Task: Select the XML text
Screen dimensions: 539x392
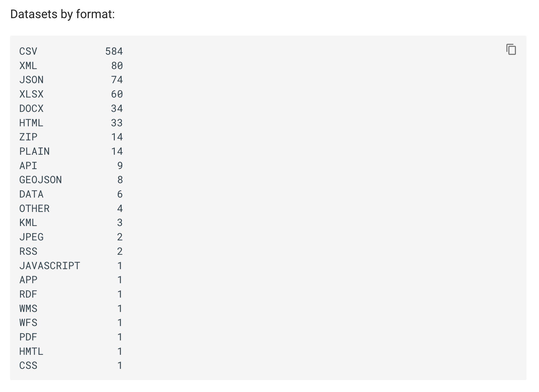Action: point(28,66)
